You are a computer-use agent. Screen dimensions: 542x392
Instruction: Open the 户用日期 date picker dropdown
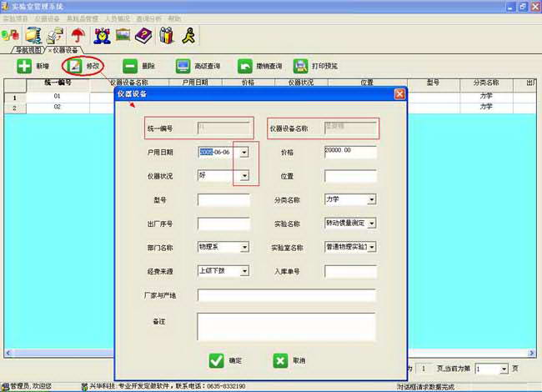(244, 152)
